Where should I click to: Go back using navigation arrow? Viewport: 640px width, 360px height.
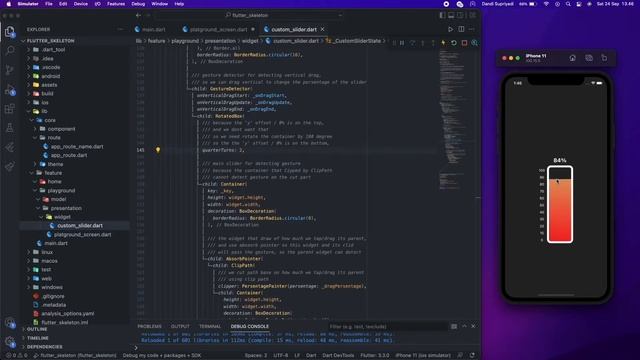[x=138, y=15]
